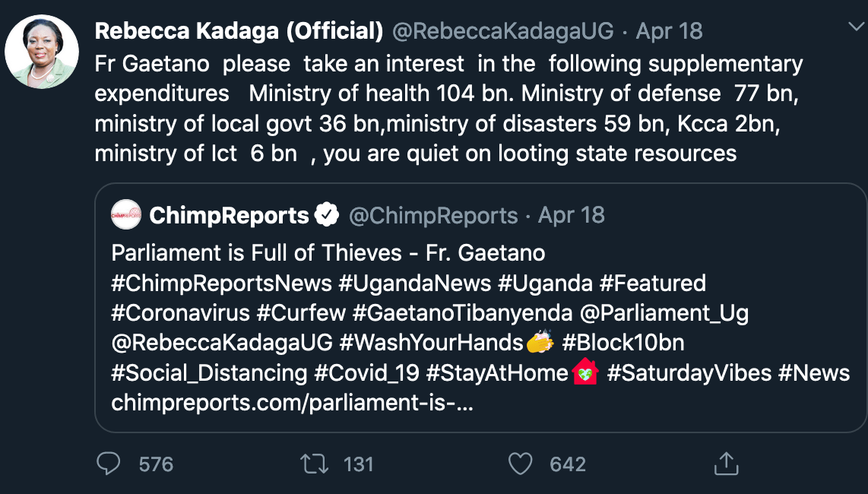This screenshot has width=868, height=494.
Task: Open the #StayAtHome hashtag
Action: [497, 372]
